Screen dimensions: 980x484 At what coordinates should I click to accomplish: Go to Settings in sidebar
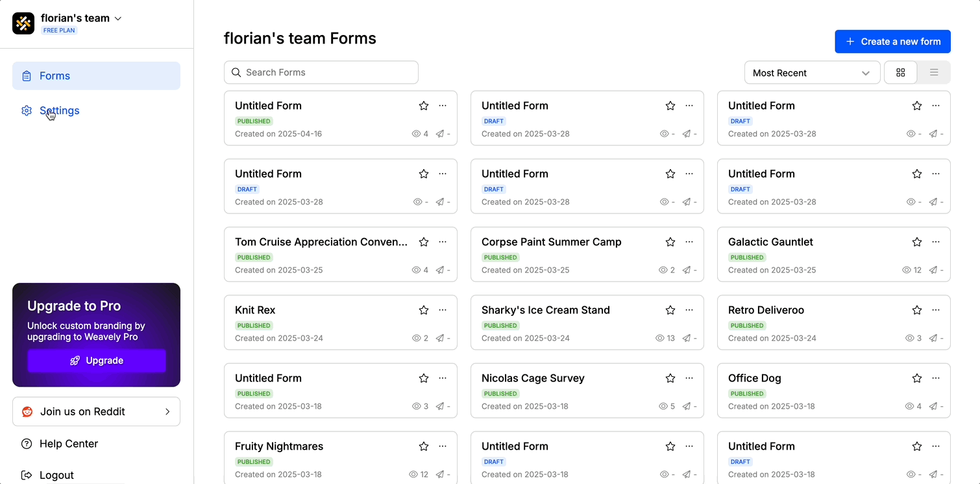59,110
